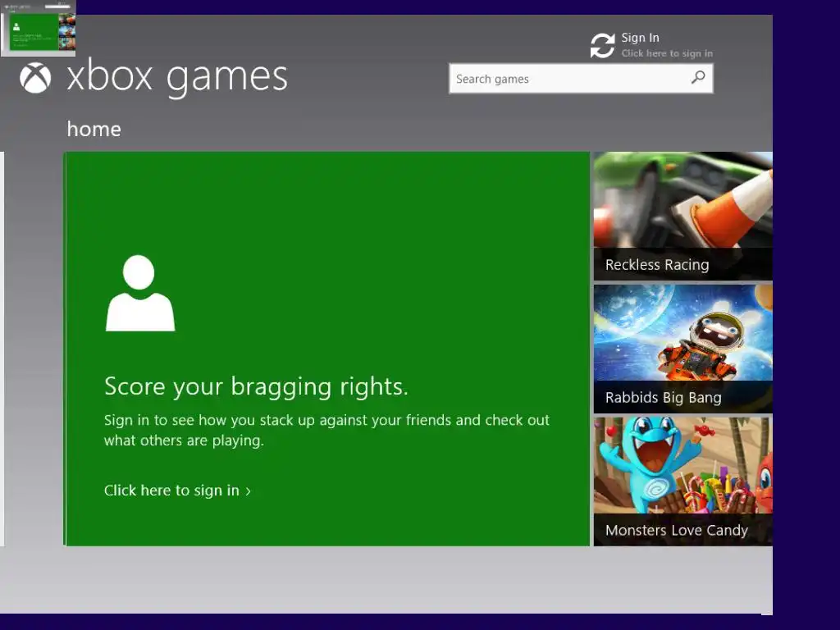The height and width of the screenshot is (630, 840).
Task: Click the 'Rabbids Big Bang' caption text
Action: pyautogui.click(x=663, y=398)
